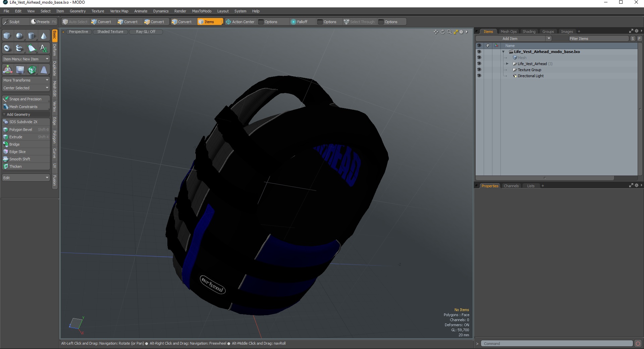Click the viewport maximize arrows icon
The height and width of the screenshot is (349, 644).
tap(455, 32)
